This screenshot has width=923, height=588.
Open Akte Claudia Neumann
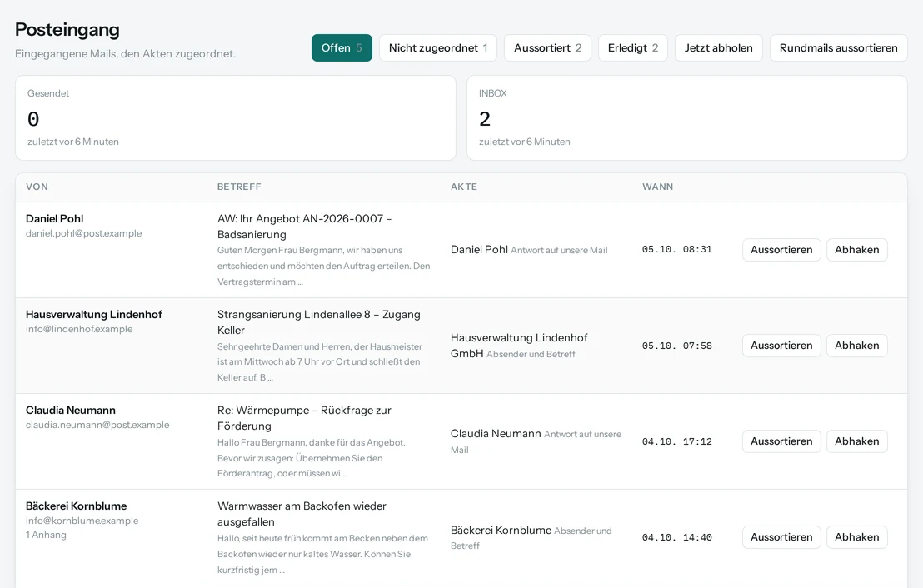tap(496, 434)
